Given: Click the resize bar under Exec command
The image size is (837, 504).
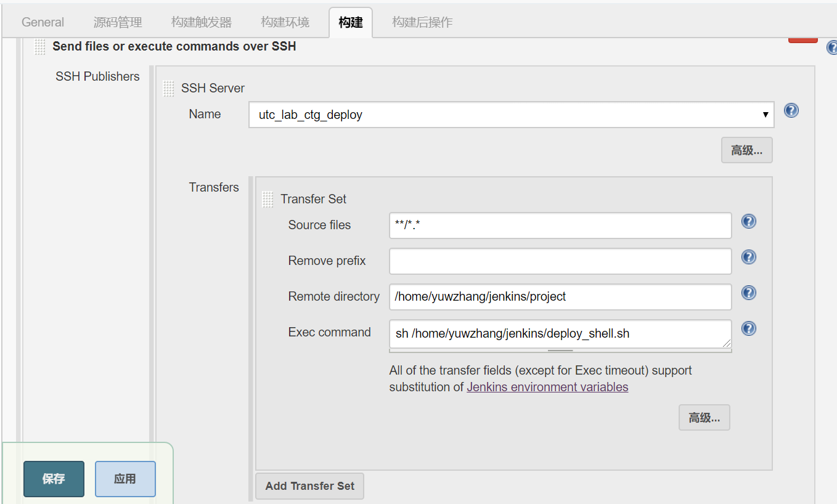Looking at the screenshot, I should click(x=560, y=351).
